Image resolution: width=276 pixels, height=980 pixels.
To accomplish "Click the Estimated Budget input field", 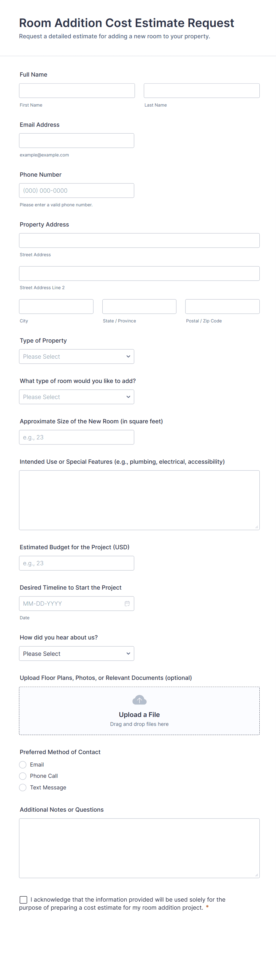I will [76, 563].
